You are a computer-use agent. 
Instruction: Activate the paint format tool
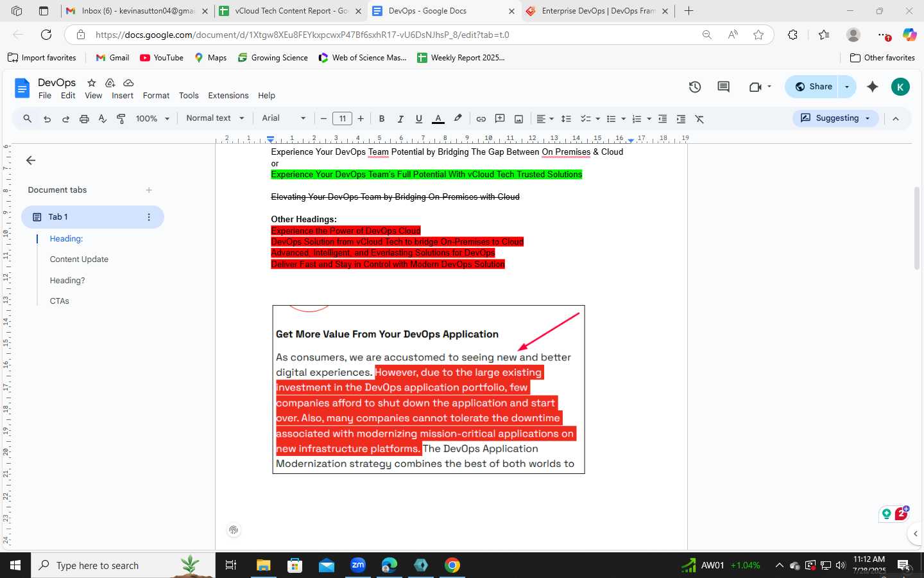(121, 119)
